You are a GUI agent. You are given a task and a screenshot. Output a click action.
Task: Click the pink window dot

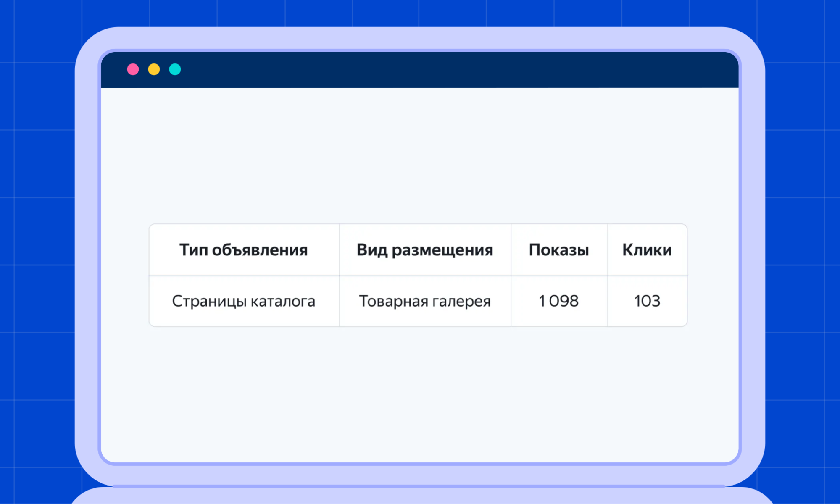pyautogui.click(x=133, y=69)
